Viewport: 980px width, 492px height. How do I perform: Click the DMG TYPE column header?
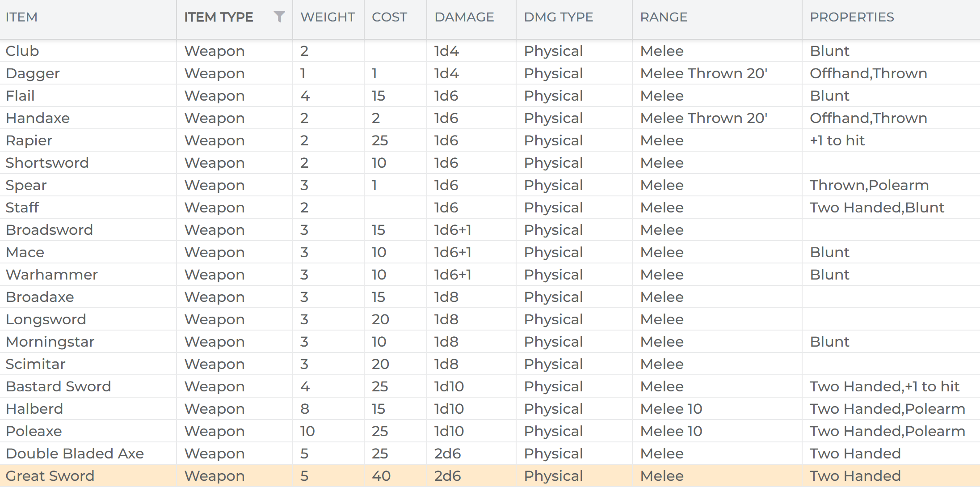(x=558, y=17)
